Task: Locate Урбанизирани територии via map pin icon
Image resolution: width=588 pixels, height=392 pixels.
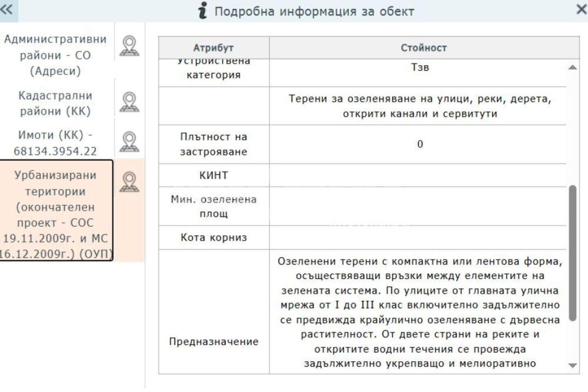Action: (129, 182)
